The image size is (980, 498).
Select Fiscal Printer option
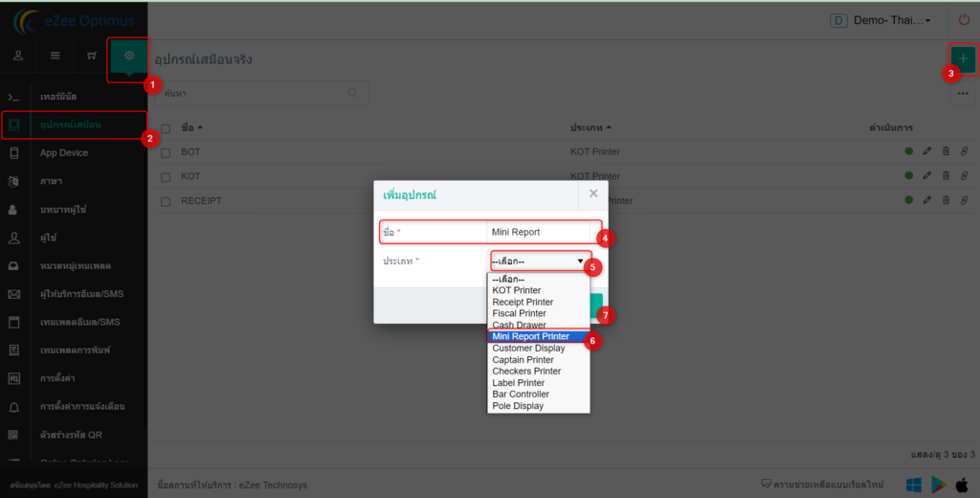(538, 313)
